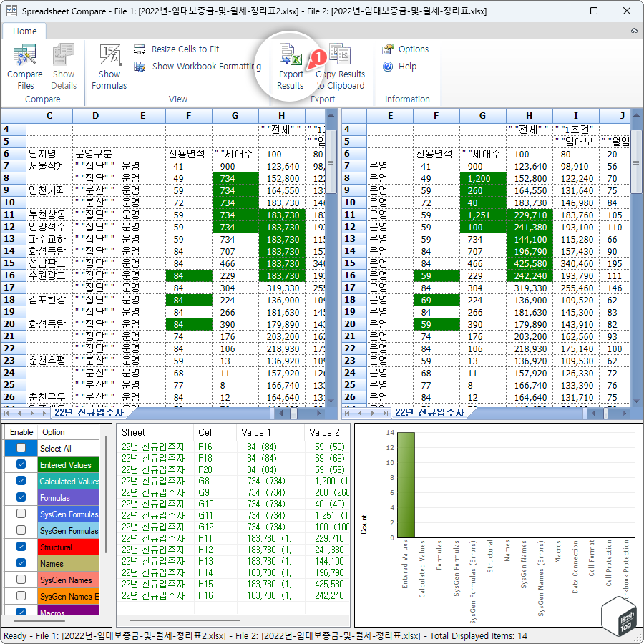Image resolution: width=644 pixels, height=644 pixels.
Task: Click right pane horizontal scroll right arrow
Action: click(x=624, y=413)
